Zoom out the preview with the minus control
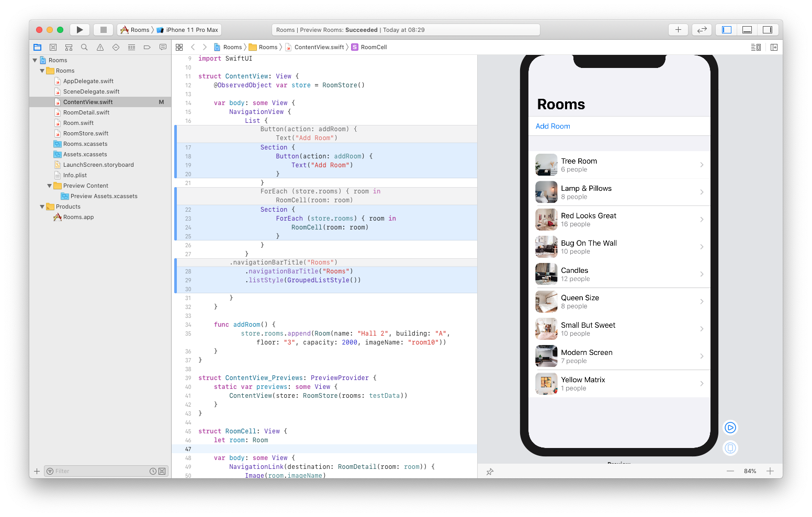The width and height of the screenshot is (812, 517). coord(730,470)
